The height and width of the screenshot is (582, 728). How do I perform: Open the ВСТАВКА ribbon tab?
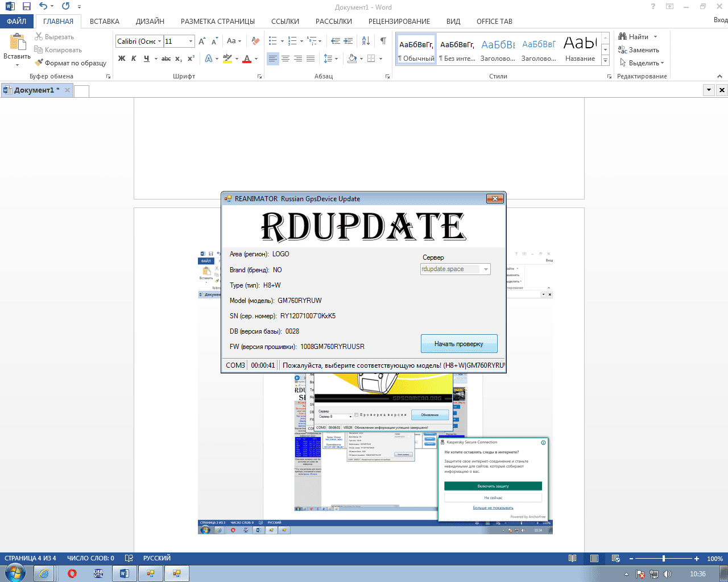pos(105,21)
